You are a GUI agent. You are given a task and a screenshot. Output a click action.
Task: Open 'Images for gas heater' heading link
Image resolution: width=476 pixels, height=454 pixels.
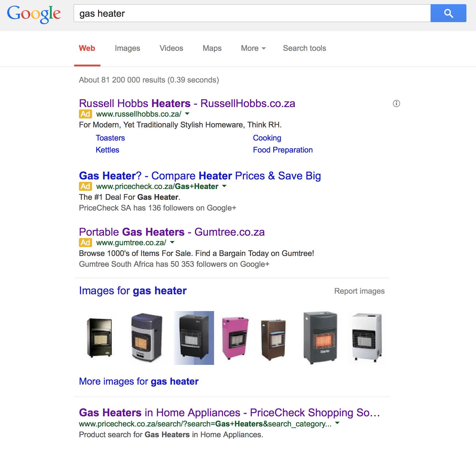pos(133,291)
